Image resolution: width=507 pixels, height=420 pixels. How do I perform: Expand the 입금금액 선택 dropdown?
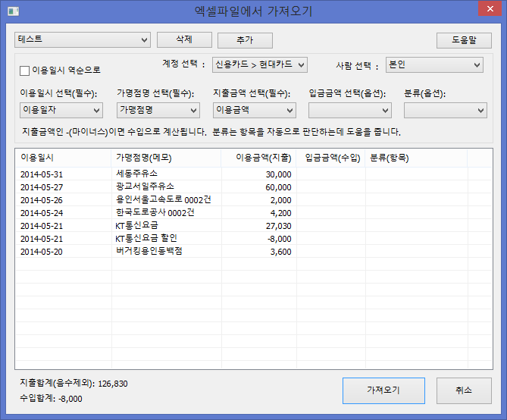point(349,111)
